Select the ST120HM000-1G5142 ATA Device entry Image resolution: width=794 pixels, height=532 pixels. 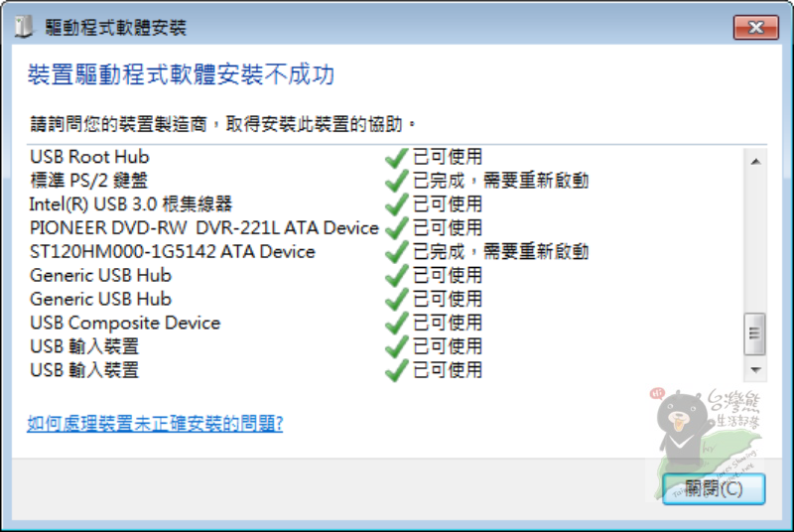[172, 252]
